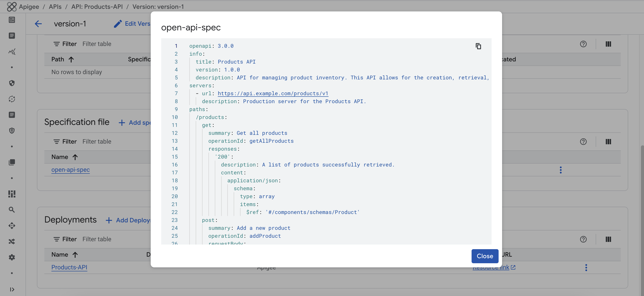The height and width of the screenshot is (296, 644).
Task: Open search from the left sidebar
Action: pyautogui.click(x=12, y=210)
